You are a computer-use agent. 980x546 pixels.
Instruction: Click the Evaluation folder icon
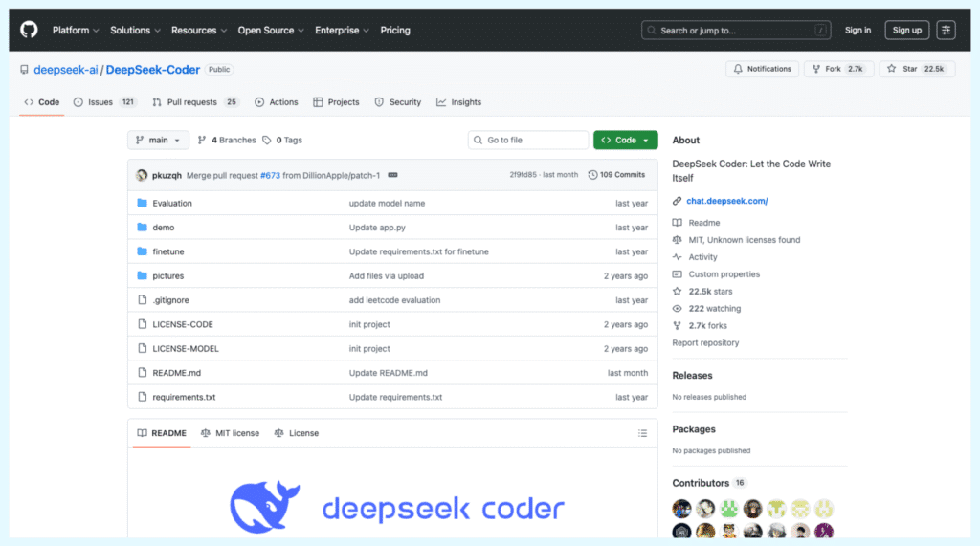(142, 203)
